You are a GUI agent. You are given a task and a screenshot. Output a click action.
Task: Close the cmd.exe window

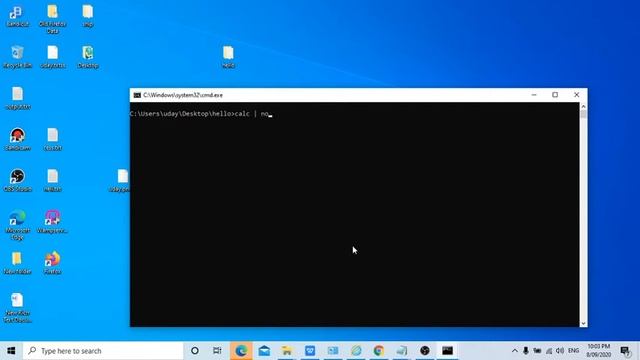(x=576, y=95)
